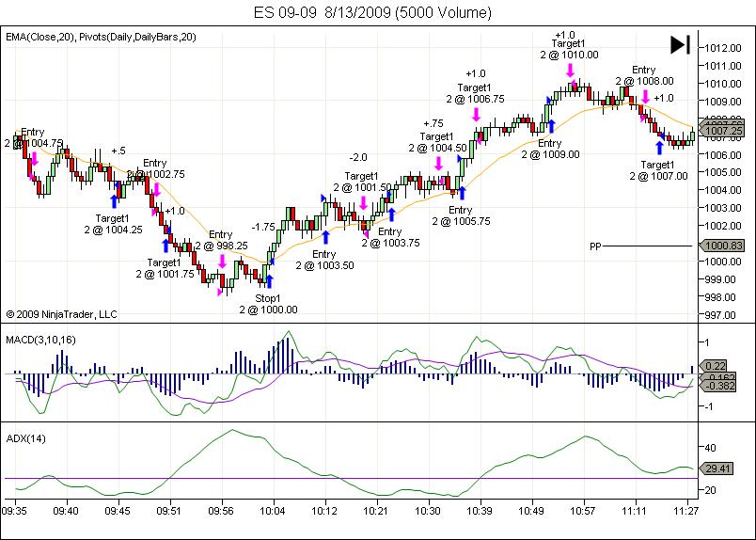
Task: Click the -2.0 loss label
Action: 358,157
